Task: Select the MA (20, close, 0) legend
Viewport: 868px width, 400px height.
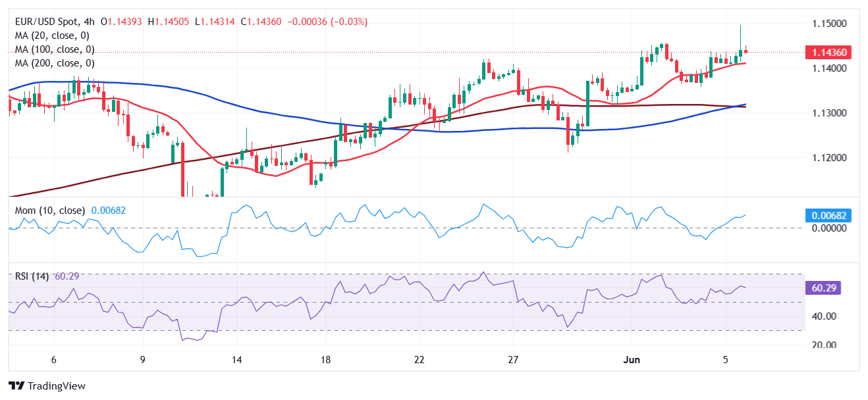Action: (52, 36)
